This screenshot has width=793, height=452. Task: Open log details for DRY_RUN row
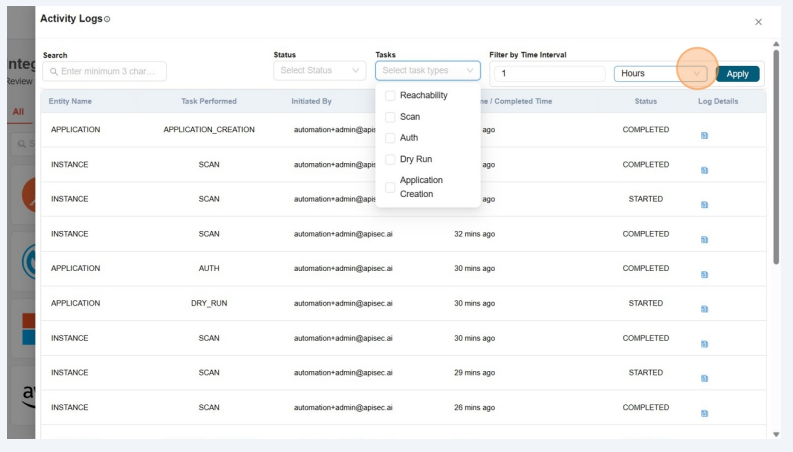(x=704, y=309)
